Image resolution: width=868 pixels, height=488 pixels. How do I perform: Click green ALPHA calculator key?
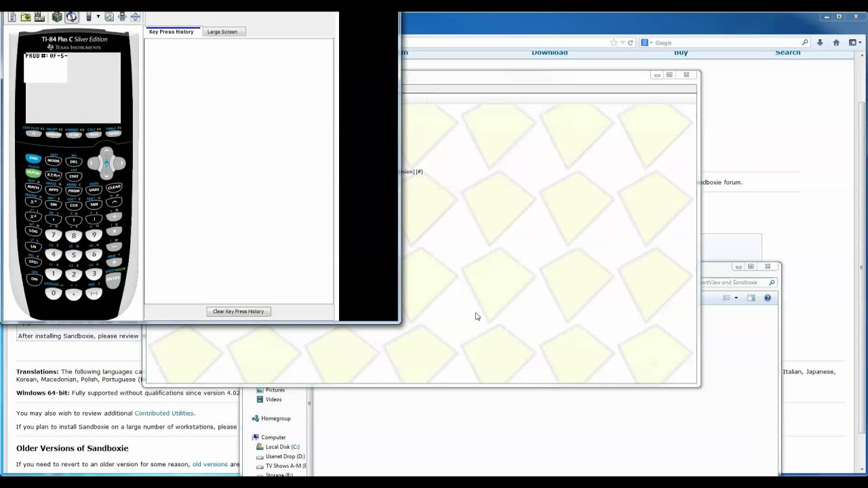pyautogui.click(x=33, y=173)
